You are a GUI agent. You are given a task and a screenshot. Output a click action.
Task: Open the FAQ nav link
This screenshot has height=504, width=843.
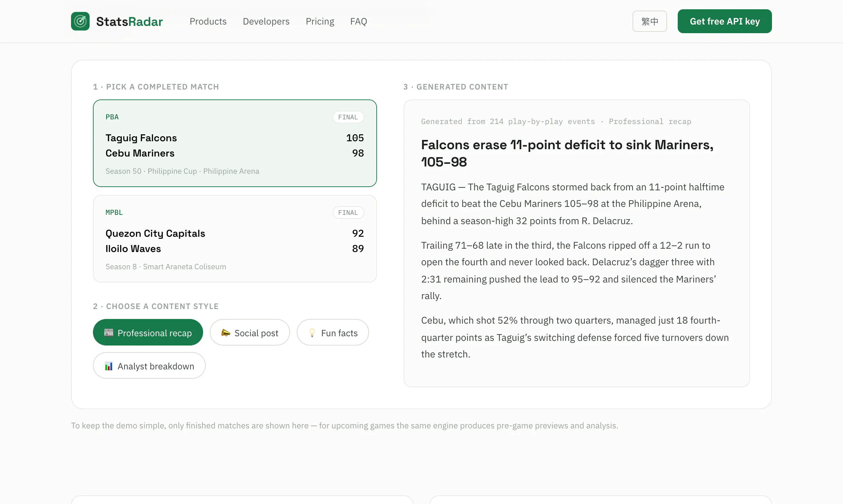[359, 22]
